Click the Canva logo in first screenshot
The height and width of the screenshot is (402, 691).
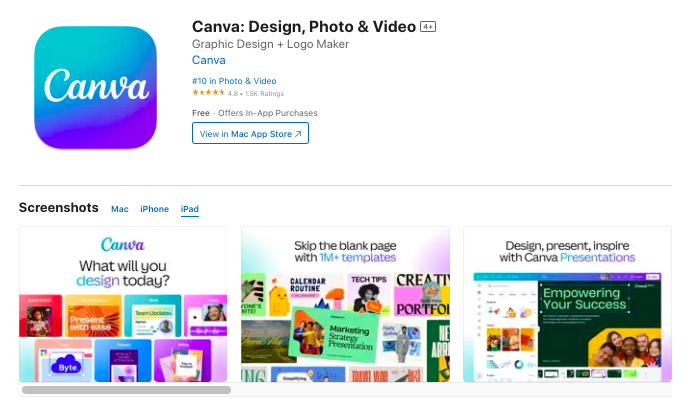pyautogui.click(x=123, y=244)
